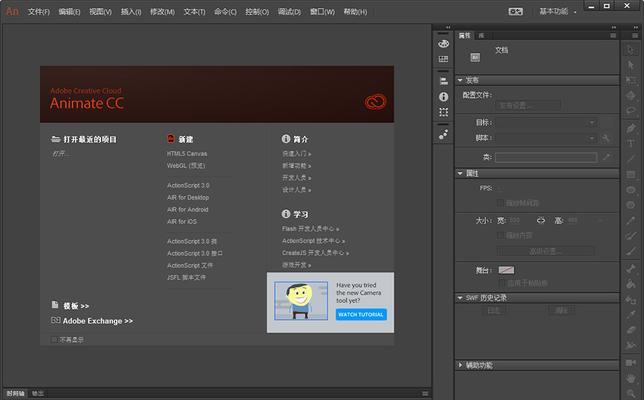
Task: Toggle the scale content checkbox below size
Action: pos(500,235)
